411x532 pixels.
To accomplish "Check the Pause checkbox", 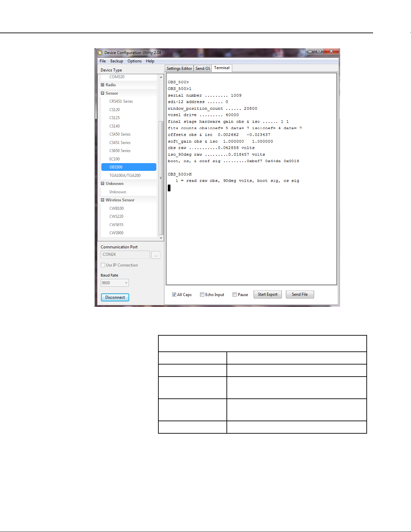I will (235, 295).
